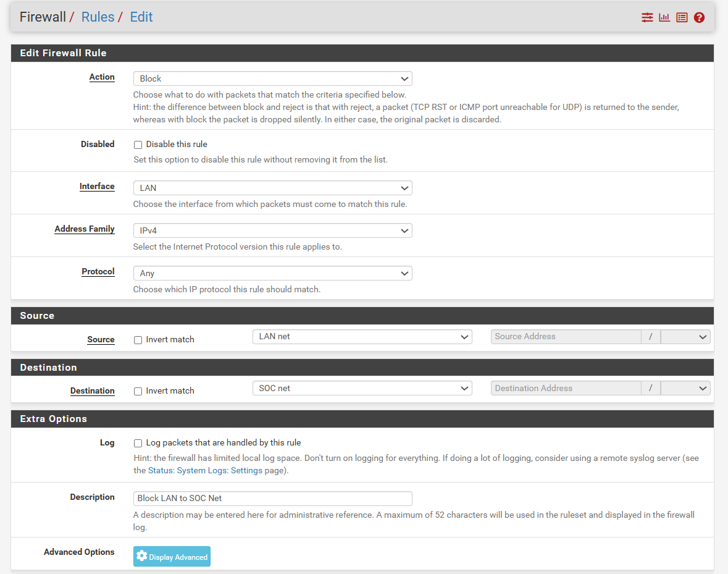Toggle Source Invert match checkbox

click(138, 340)
